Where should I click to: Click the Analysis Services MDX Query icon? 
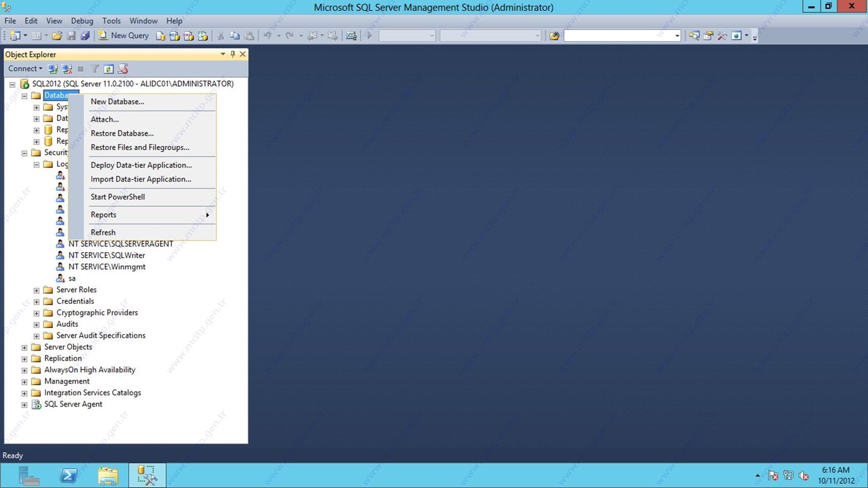(x=174, y=36)
